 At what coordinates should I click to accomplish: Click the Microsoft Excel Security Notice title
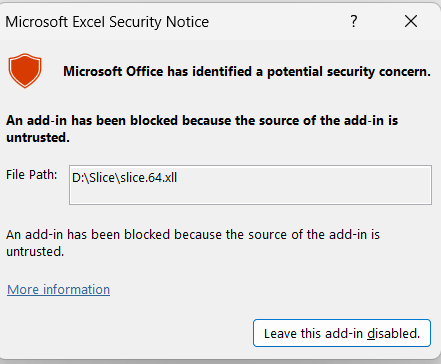107,22
